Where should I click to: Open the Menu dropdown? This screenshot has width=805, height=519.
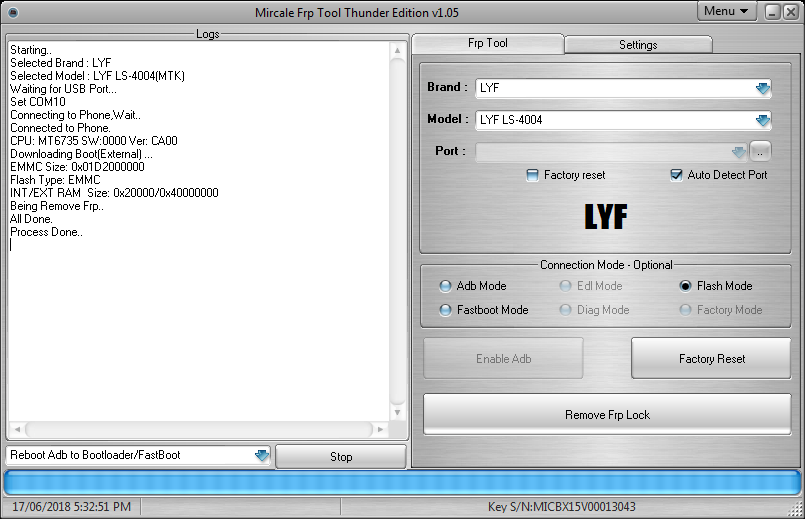click(726, 11)
